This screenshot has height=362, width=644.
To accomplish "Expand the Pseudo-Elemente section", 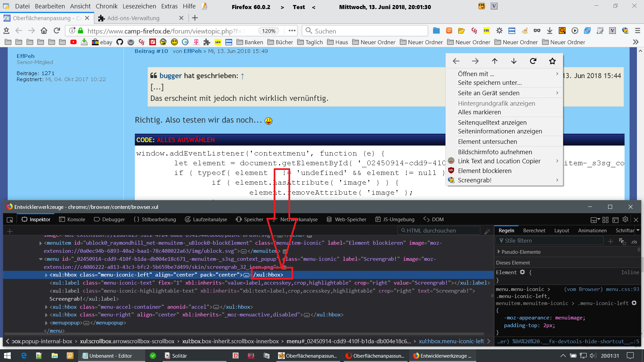I will [x=499, y=252].
